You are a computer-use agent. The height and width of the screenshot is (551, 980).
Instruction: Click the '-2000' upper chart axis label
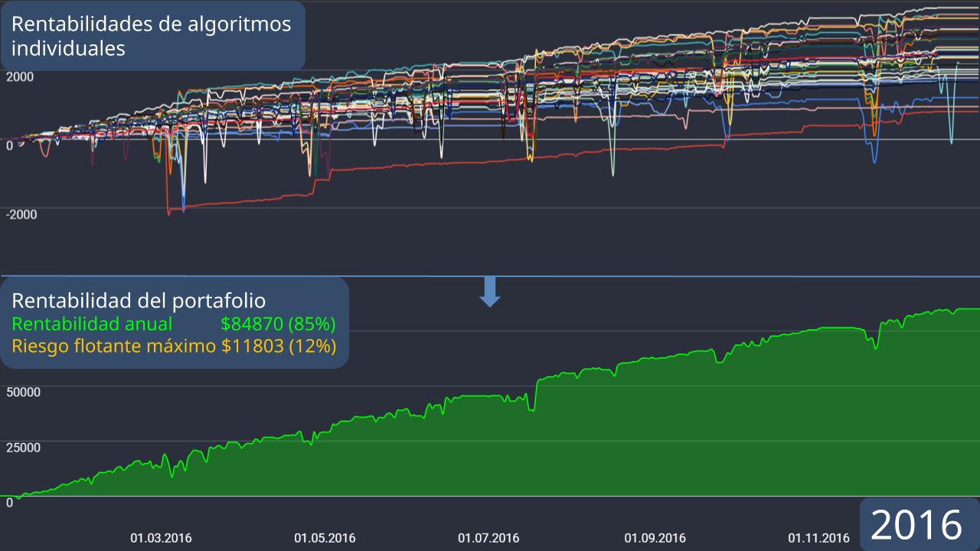[21, 214]
